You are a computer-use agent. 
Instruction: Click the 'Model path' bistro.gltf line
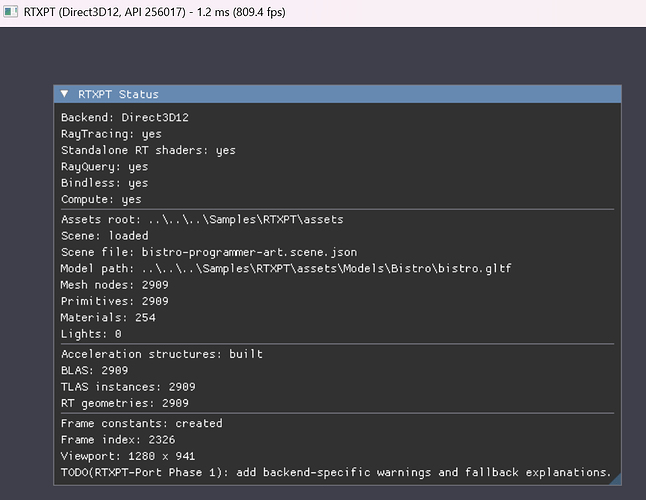[286, 269]
